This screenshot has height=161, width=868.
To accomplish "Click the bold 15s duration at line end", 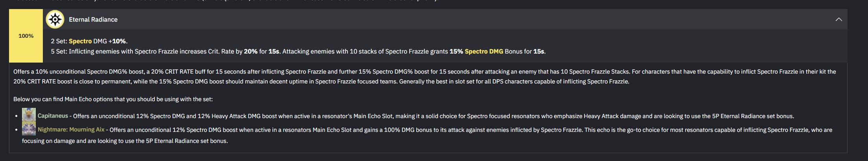I will pos(539,52).
